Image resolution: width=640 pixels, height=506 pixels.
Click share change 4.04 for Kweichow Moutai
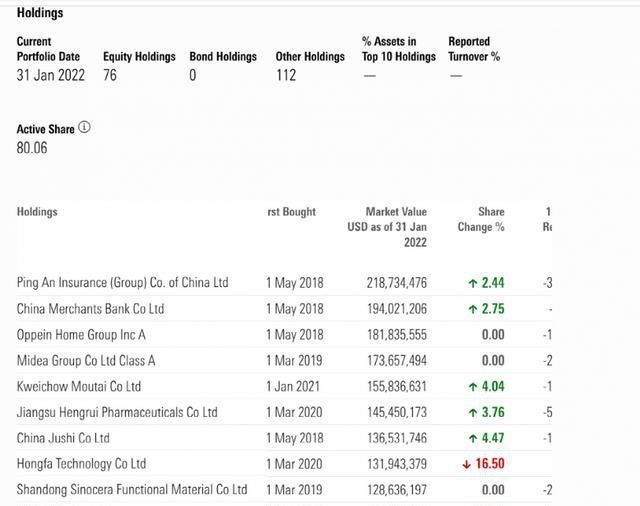(x=486, y=386)
